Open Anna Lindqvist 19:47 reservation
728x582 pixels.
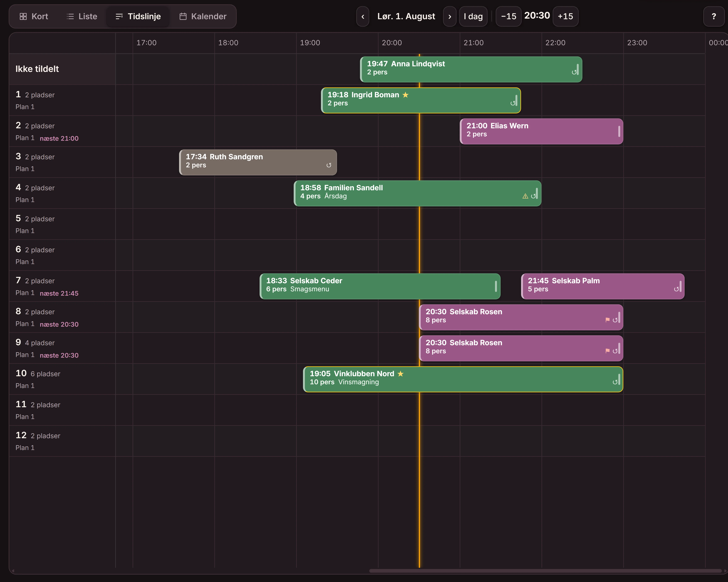tap(471, 69)
